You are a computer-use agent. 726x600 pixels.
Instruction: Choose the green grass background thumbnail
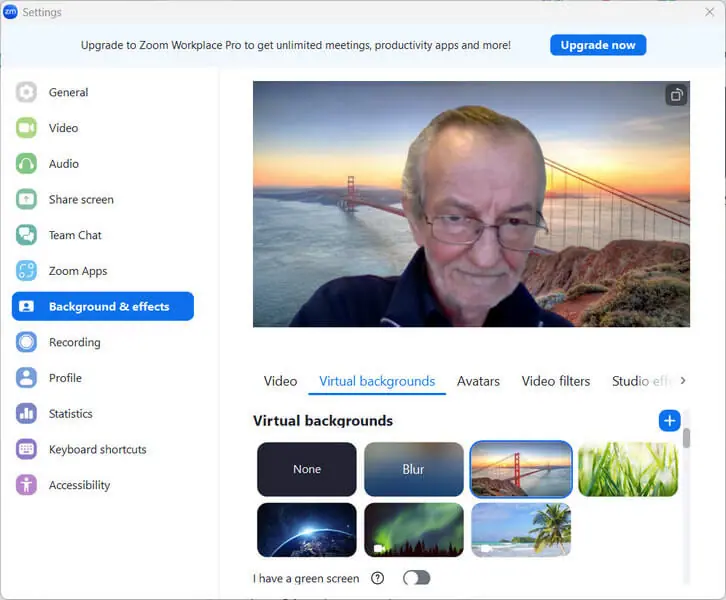click(628, 469)
